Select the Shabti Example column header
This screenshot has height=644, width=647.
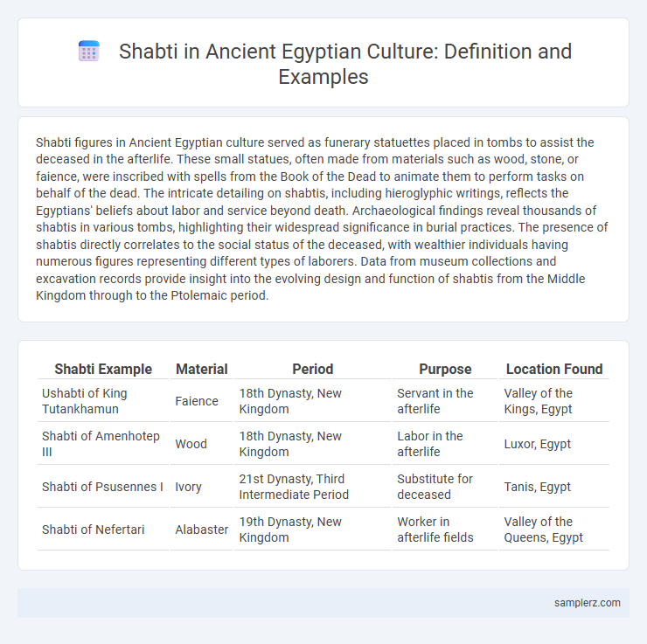tap(103, 369)
